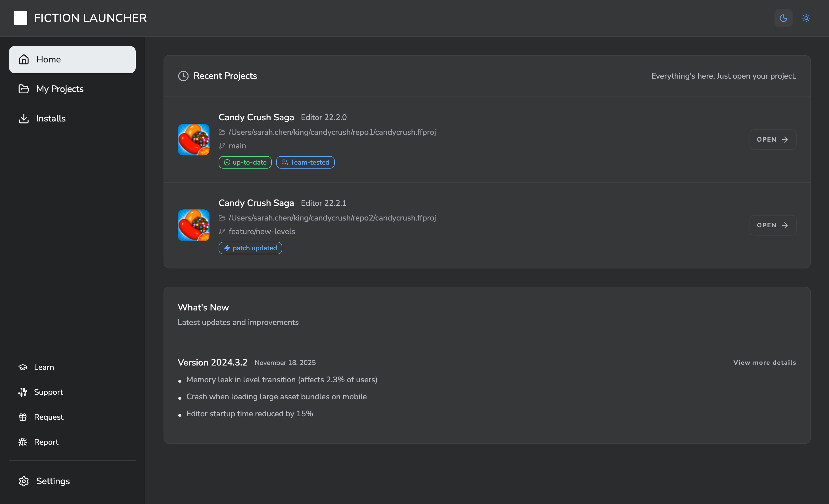Image resolution: width=829 pixels, height=504 pixels.
Task: Click the Editor startup time reduced note
Action: pos(250,414)
